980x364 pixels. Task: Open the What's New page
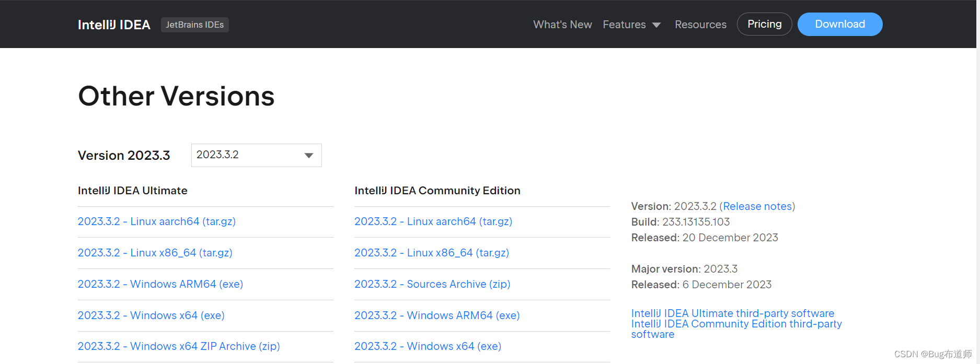pyautogui.click(x=562, y=25)
